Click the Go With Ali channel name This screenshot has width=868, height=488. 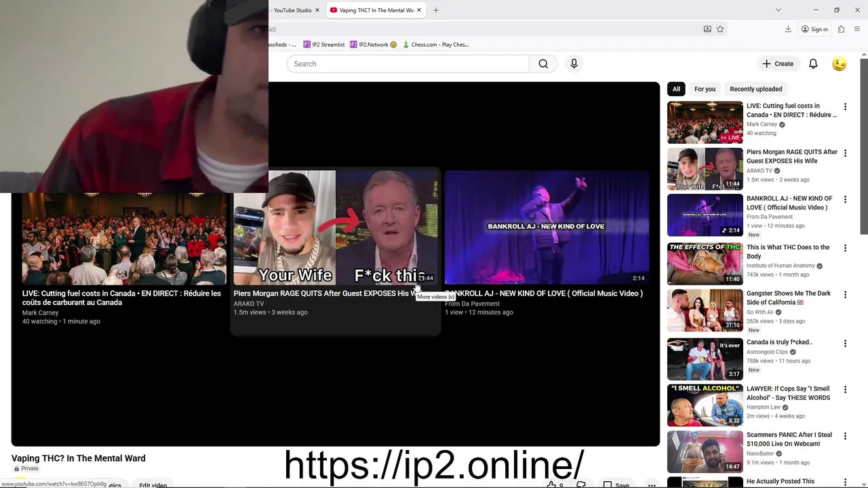pyautogui.click(x=759, y=312)
